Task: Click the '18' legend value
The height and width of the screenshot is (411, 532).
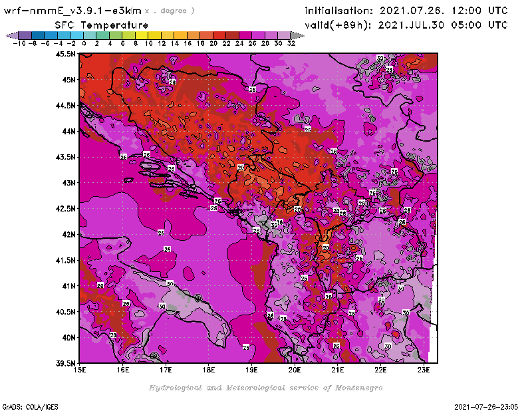Action: pos(201,43)
